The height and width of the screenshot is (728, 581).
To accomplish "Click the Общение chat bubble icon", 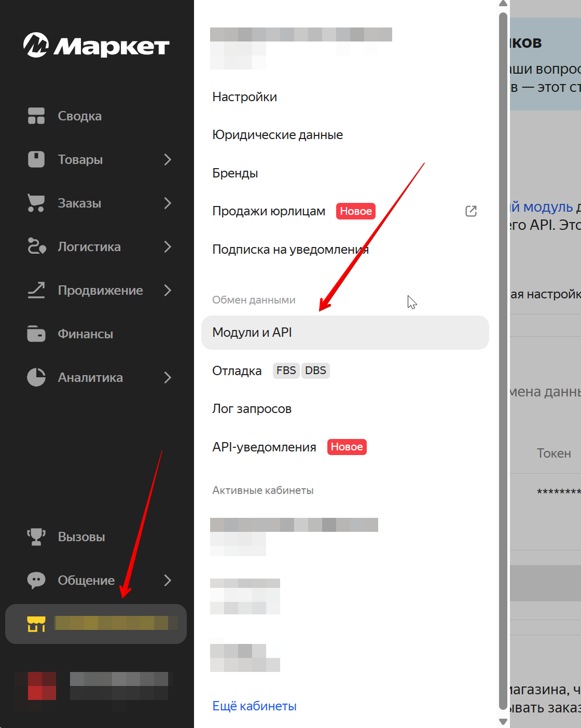I will pyautogui.click(x=36, y=580).
